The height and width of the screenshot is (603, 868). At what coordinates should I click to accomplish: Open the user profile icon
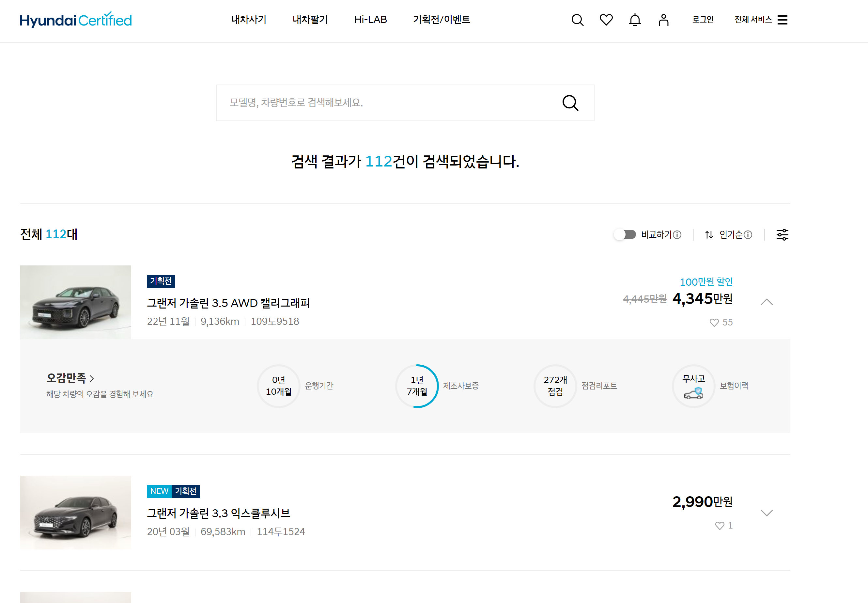click(x=663, y=20)
